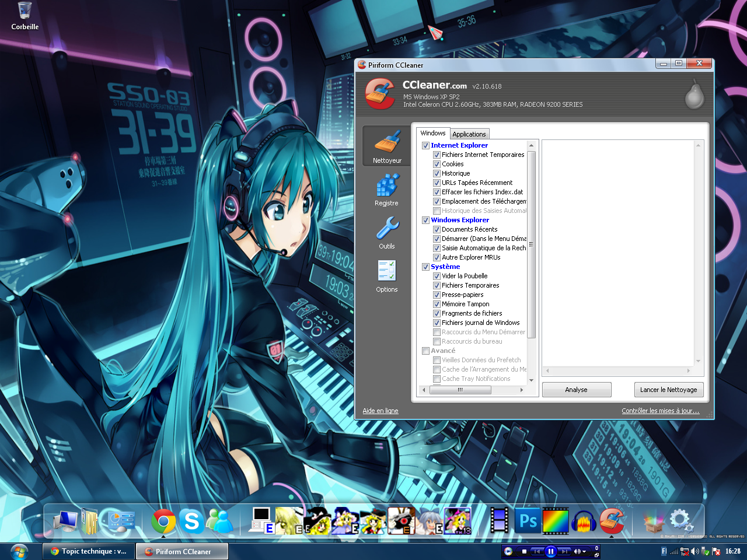The width and height of the screenshot is (747, 560).
Task: Enable the Avancé group checkbox
Action: 425,351
